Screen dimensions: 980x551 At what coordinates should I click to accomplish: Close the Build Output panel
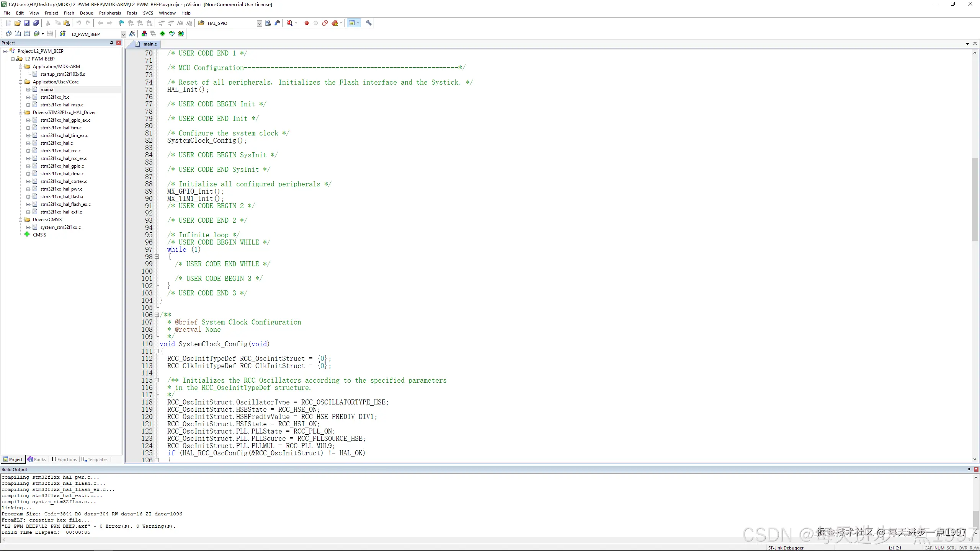pos(976,469)
